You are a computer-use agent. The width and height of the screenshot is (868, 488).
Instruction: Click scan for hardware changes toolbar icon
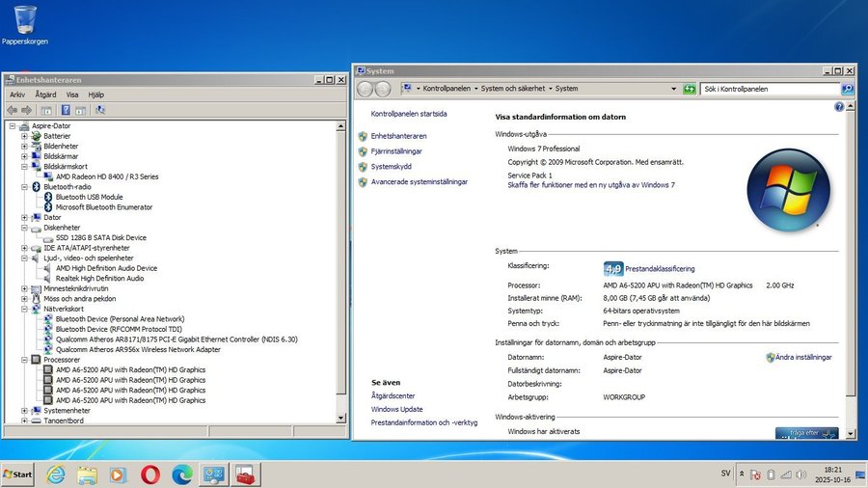(x=99, y=110)
